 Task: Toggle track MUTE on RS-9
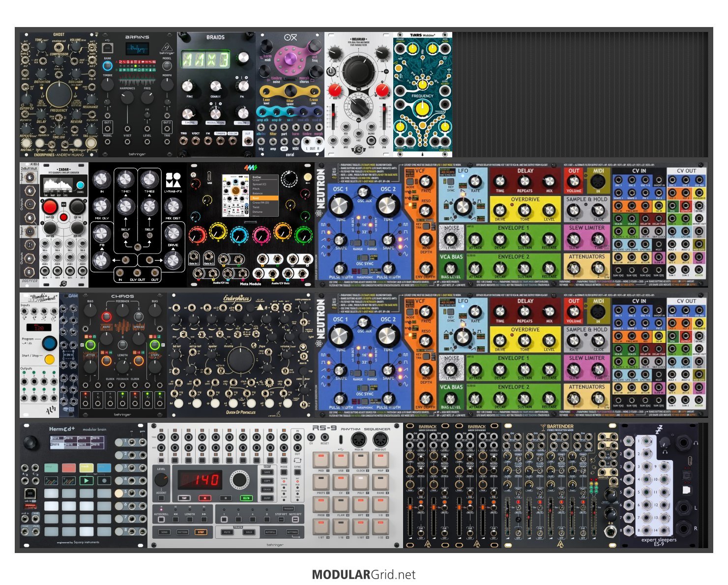(227, 532)
